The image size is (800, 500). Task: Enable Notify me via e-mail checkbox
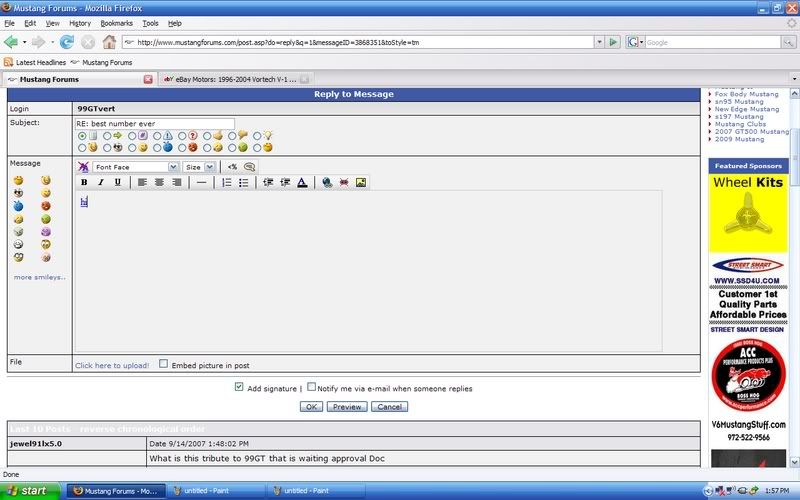[x=311, y=387]
